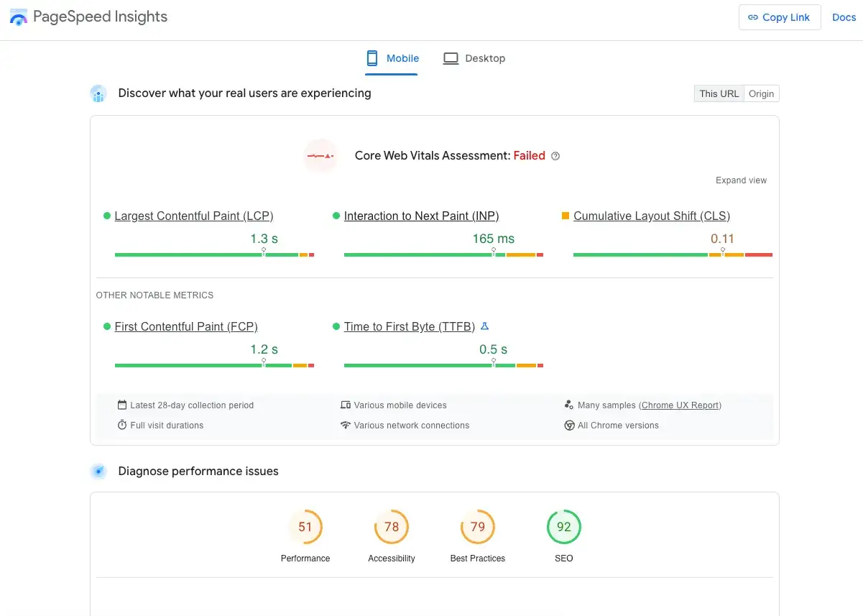The height and width of the screenshot is (616, 863).
Task: Click the Diagnose performance issues heading
Action: [198, 472]
